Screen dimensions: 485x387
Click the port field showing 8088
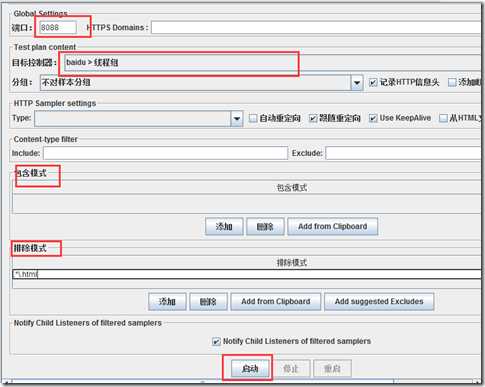coord(58,27)
